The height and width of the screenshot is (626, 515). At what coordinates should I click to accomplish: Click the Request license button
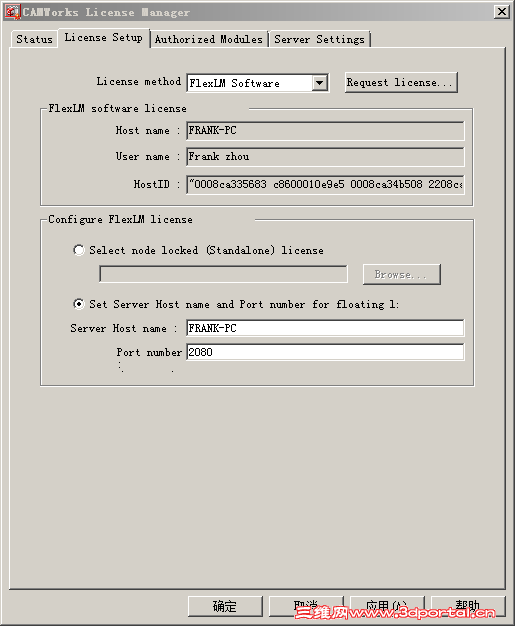[x=401, y=82]
